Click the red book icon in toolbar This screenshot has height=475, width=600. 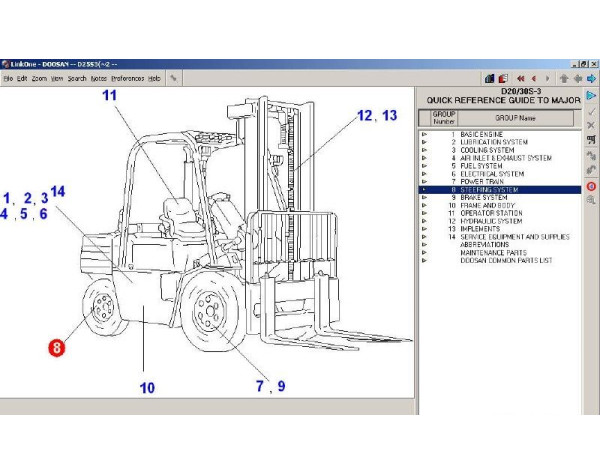pyautogui.click(x=504, y=77)
